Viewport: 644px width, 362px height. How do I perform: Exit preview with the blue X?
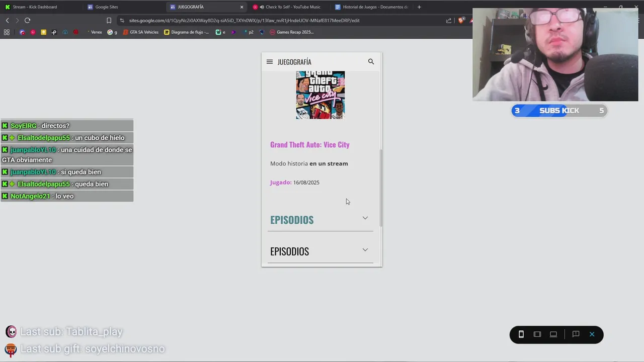tap(592, 334)
